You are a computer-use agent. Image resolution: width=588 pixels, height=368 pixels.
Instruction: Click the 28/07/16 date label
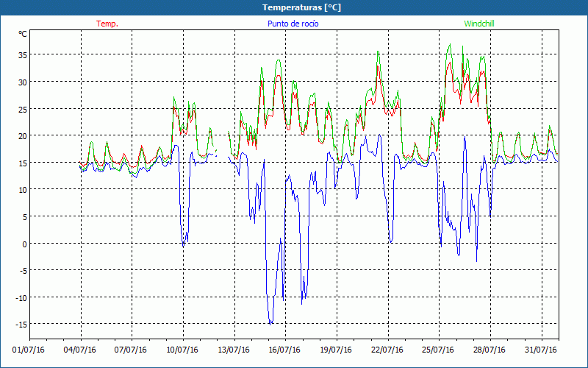point(490,350)
